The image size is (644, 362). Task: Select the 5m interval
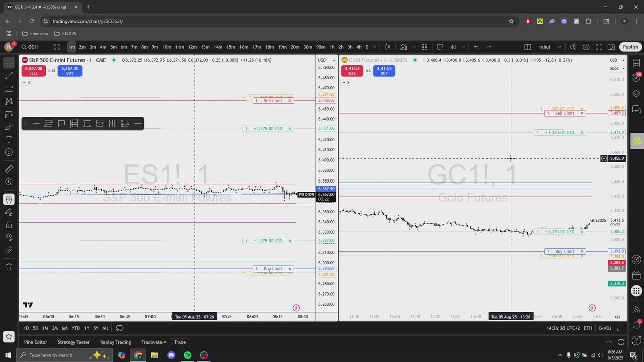point(113,47)
